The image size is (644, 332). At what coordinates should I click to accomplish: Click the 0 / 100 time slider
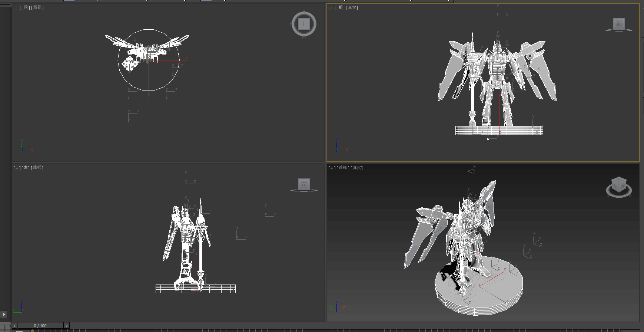tap(40, 326)
